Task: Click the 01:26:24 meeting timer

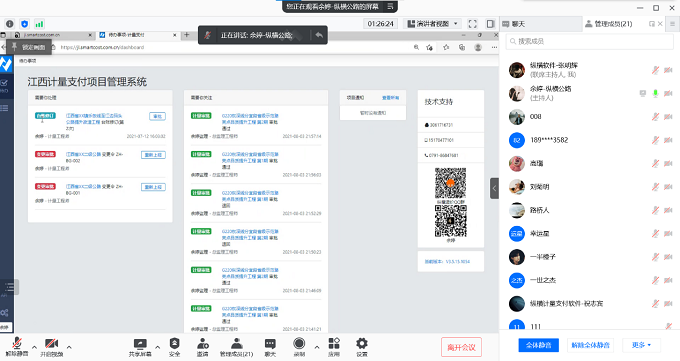Action: coord(380,24)
